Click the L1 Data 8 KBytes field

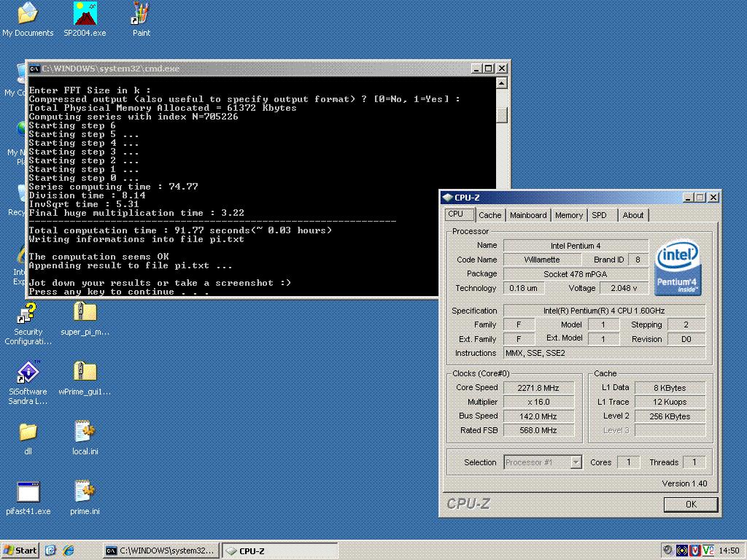(x=670, y=388)
